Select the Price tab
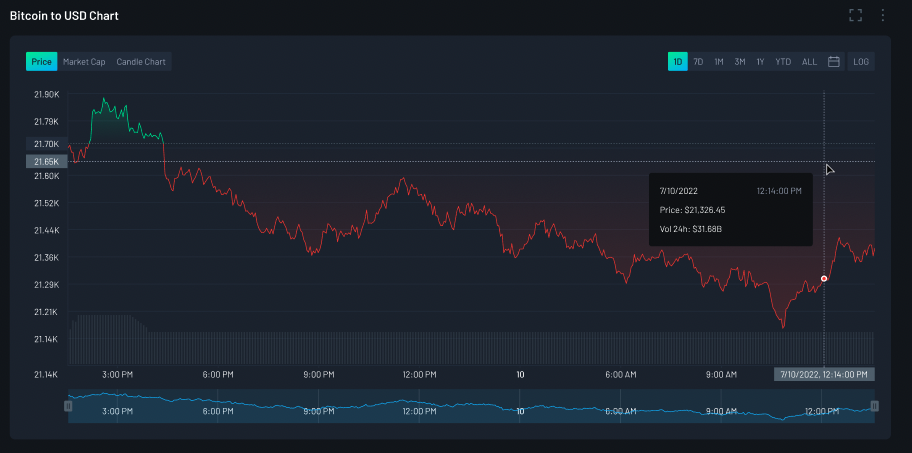The width and height of the screenshot is (912, 453). [41, 62]
